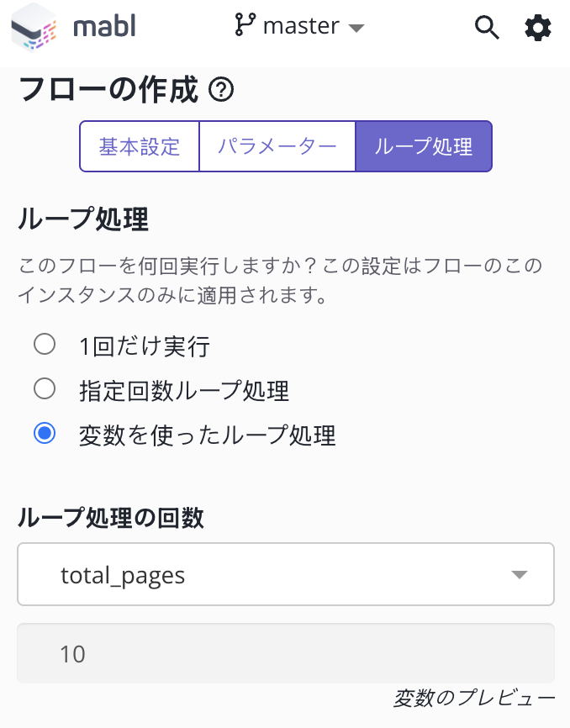Click the フローの作成 heading
Image resolution: width=570 pixels, height=728 pixels.
(108, 89)
